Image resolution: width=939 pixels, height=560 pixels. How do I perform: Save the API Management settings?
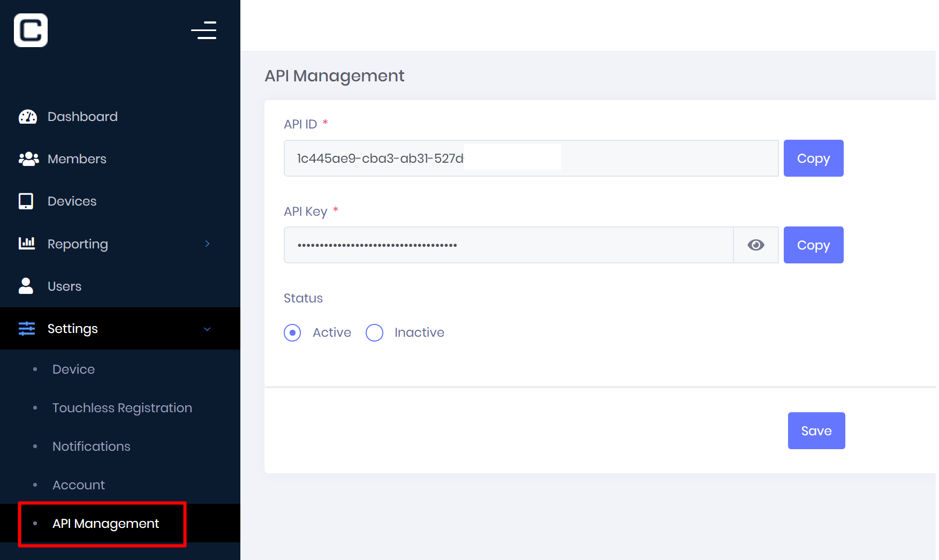tap(816, 431)
